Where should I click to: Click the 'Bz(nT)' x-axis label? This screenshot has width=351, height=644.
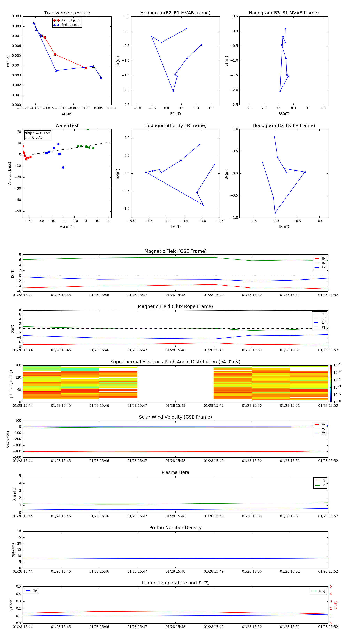(175, 227)
